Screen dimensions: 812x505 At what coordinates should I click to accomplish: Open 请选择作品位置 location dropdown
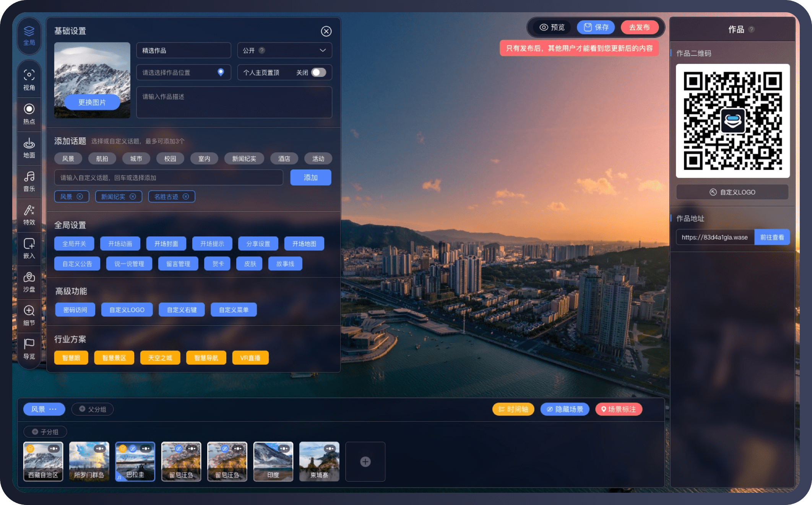[x=182, y=73]
